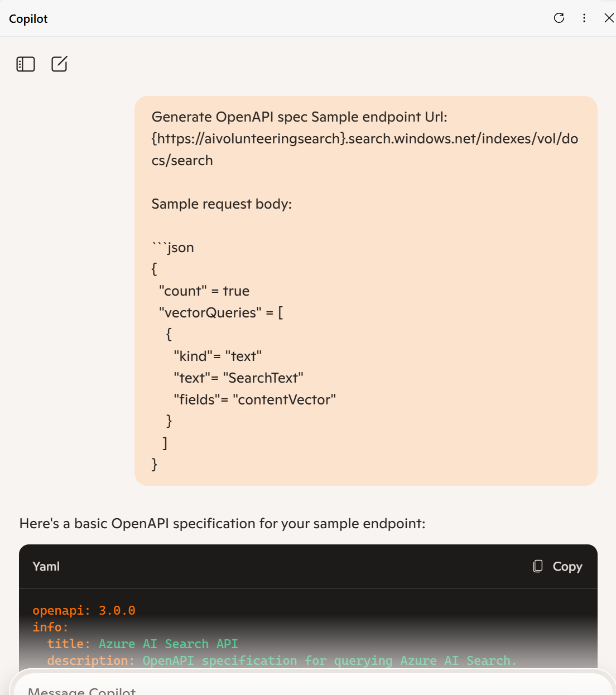Click the '"vectorQueries" = [' line
Image resolution: width=616 pixels, height=695 pixels.
(x=221, y=313)
